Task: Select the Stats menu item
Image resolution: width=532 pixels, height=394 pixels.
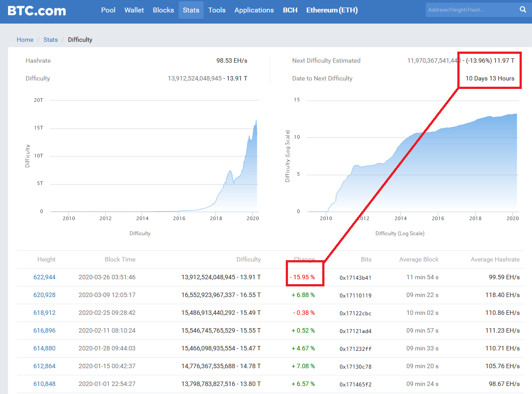Action: (x=191, y=10)
